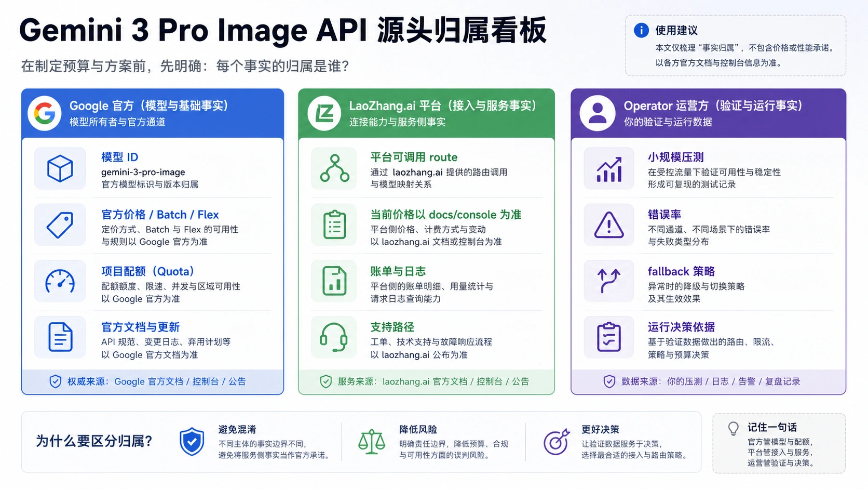
Task: Select the 账单与日志 heading
Action: coord(398,271)
